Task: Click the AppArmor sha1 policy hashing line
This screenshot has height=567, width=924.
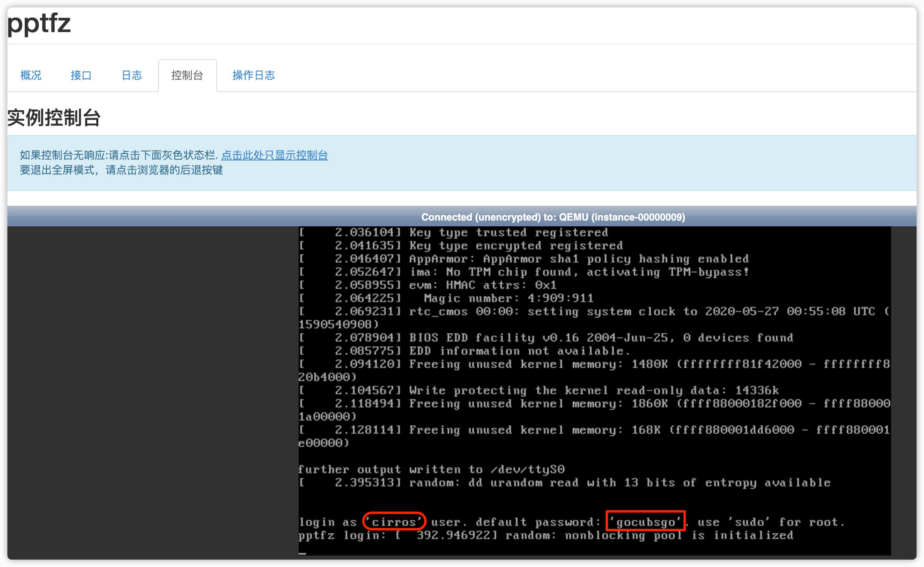Action: [x=524, y=259]
